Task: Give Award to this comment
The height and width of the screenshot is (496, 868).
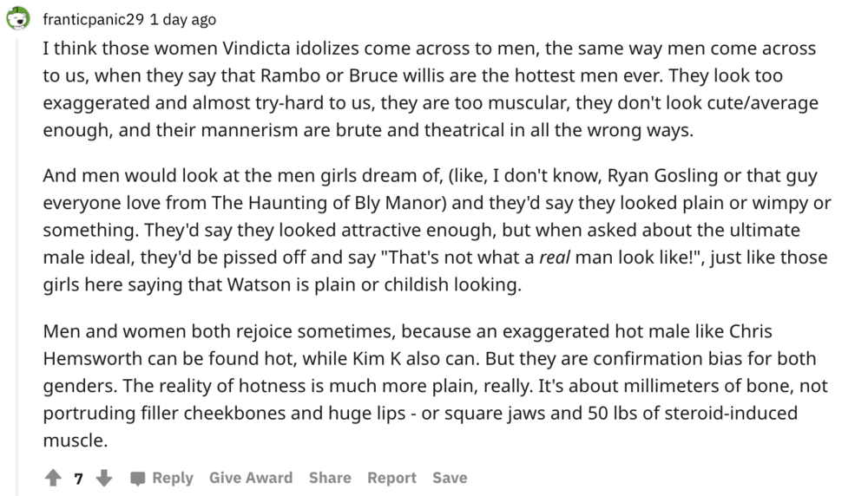Action: (251, 478)
